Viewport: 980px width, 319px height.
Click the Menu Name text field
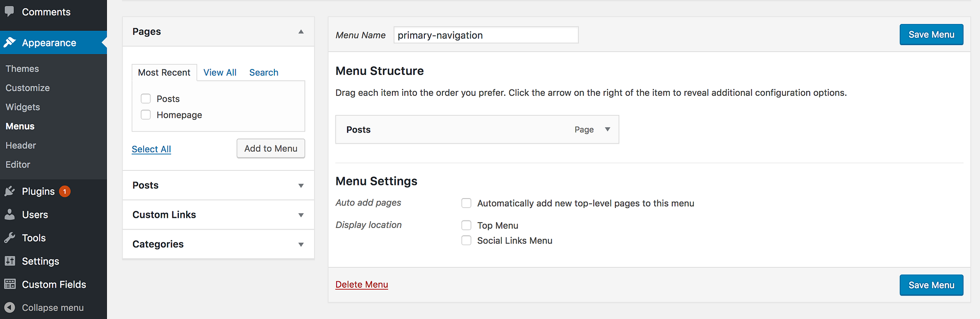pyautogui.click(x=486, y=35)
